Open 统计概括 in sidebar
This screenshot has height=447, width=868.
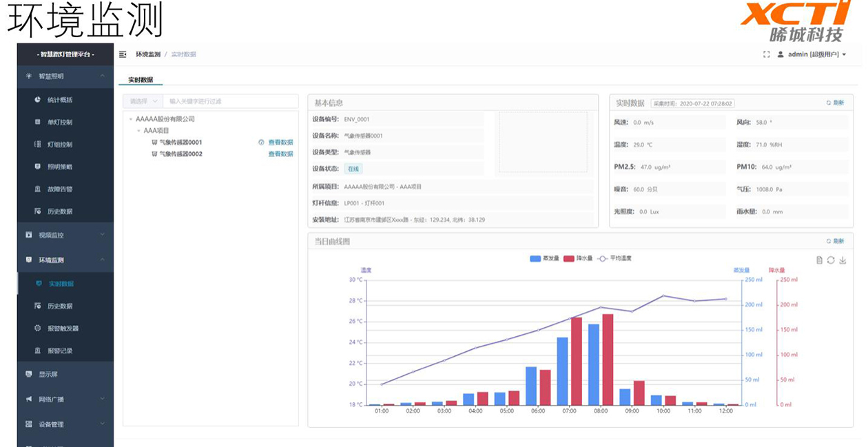click(59, 100)
